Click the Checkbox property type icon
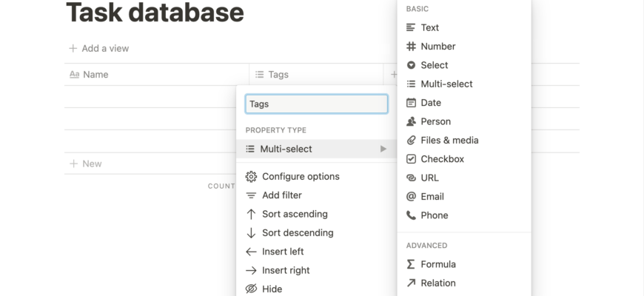 411,159
